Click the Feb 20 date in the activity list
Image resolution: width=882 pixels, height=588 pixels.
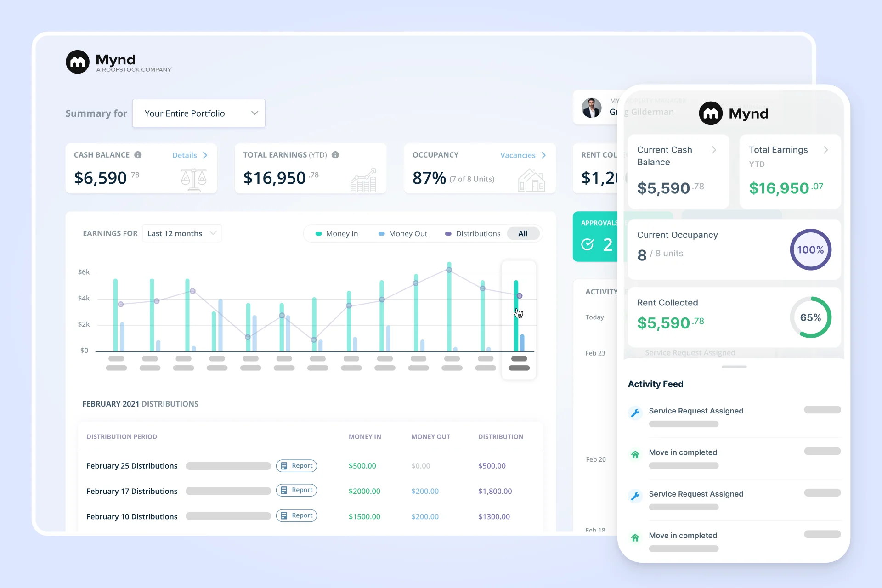pyautogui.click(x=596, y=459)
